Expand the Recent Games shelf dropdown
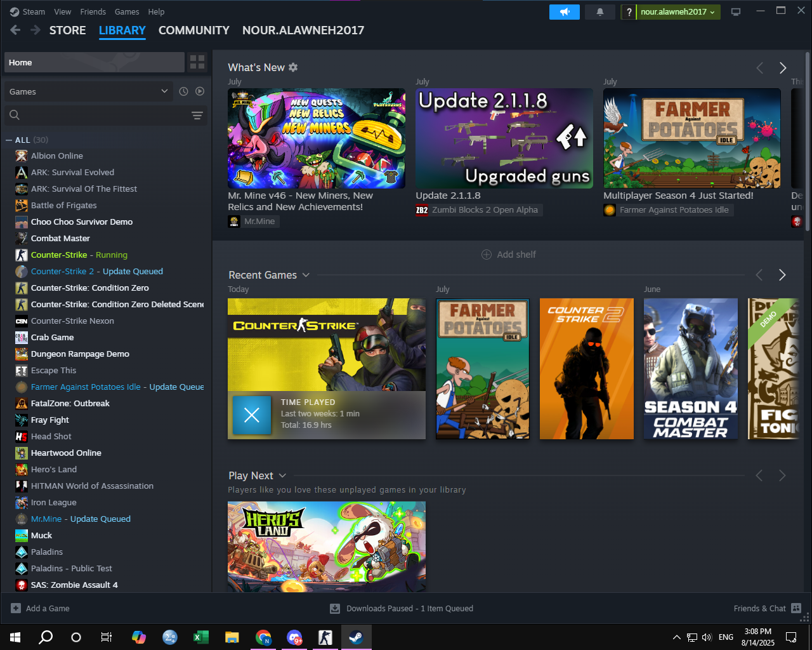The width and height of the screenshot is (812, 650). pyautogui.click(x=306, y=275)
